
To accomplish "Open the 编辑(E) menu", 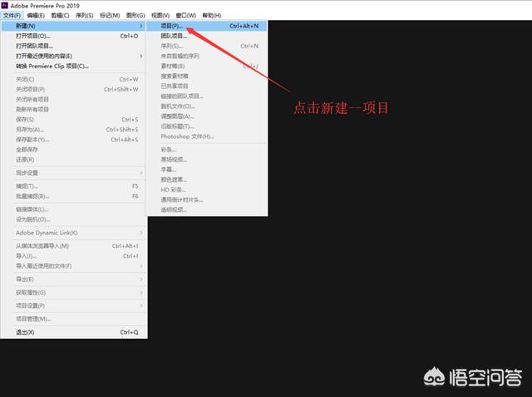I will pos(36,16).
